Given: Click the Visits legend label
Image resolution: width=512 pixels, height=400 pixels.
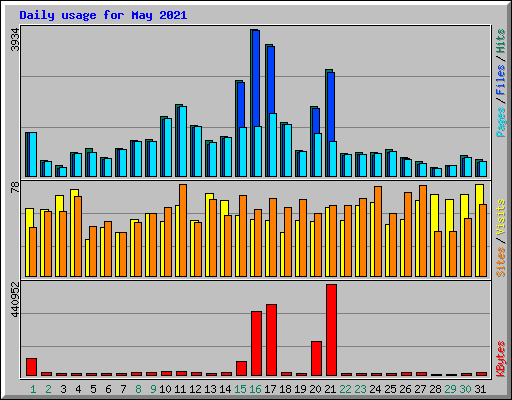Looking at the screenshot, I should point(500,217).
